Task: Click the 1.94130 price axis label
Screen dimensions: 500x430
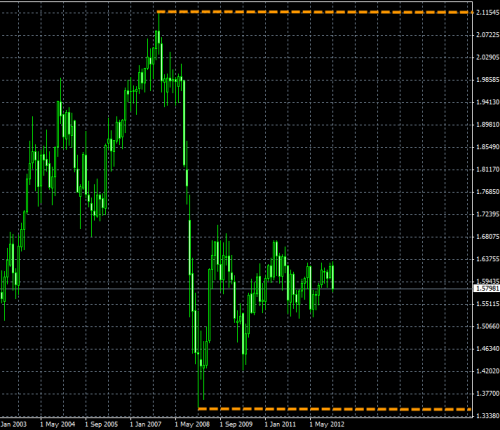Action: tap(488, 102)
